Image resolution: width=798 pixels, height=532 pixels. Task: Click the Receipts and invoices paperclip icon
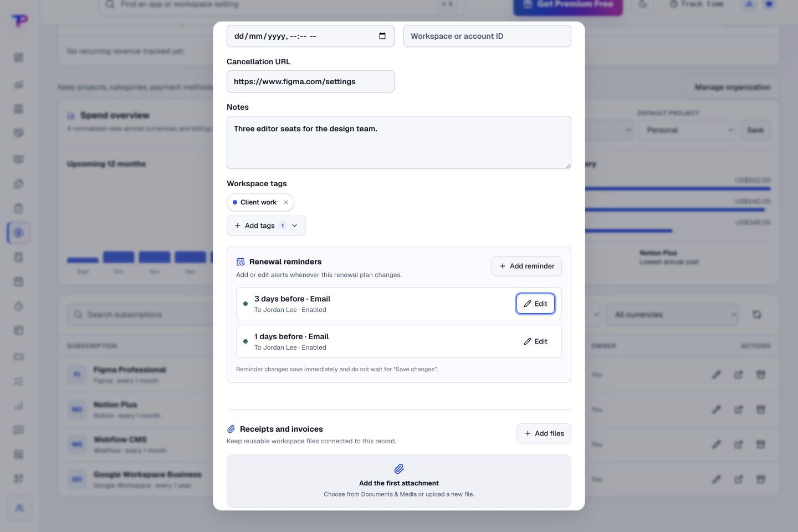[231, 429]
